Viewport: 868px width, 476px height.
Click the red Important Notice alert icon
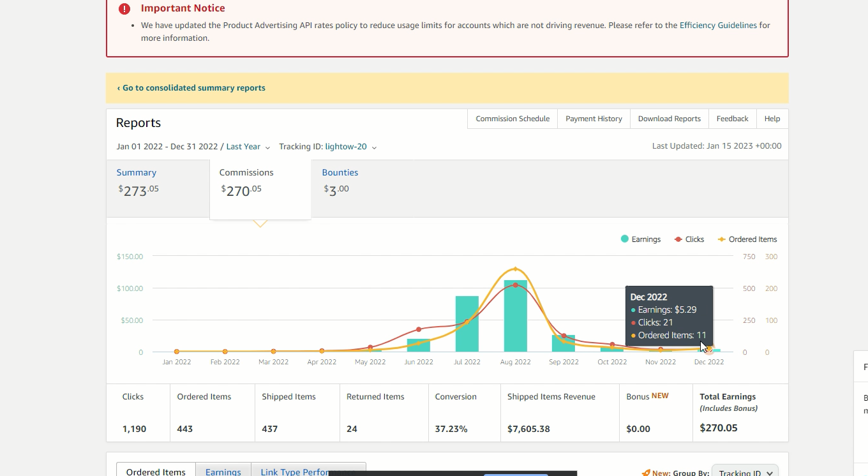pos(124,9)
